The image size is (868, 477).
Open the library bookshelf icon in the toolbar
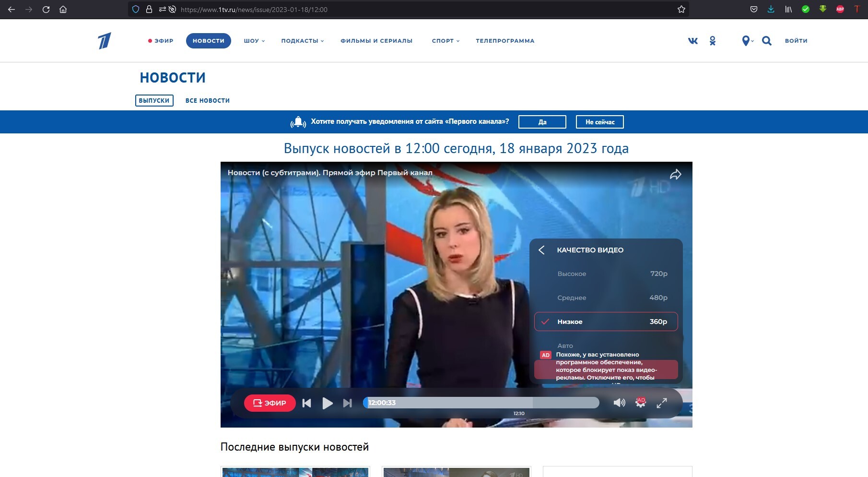788,9
